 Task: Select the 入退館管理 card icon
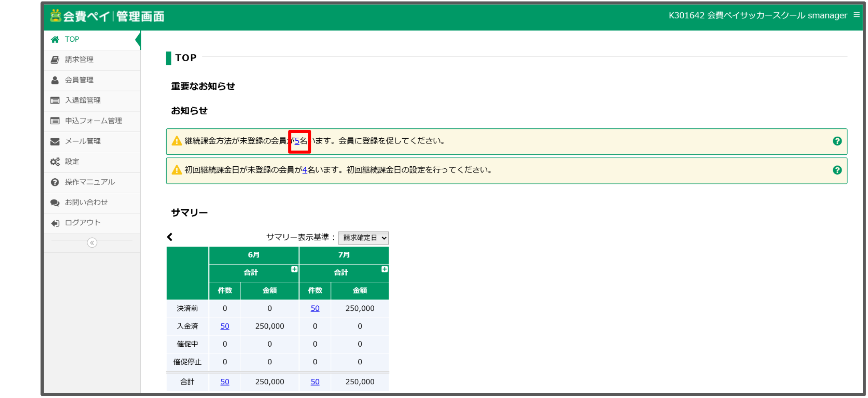point(55,100)
